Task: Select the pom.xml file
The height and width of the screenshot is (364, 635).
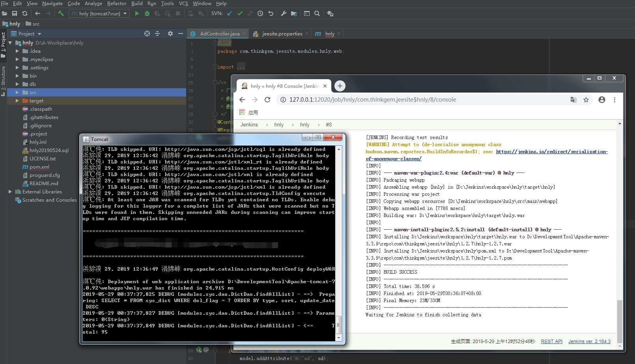Action: tap(39, 167)
